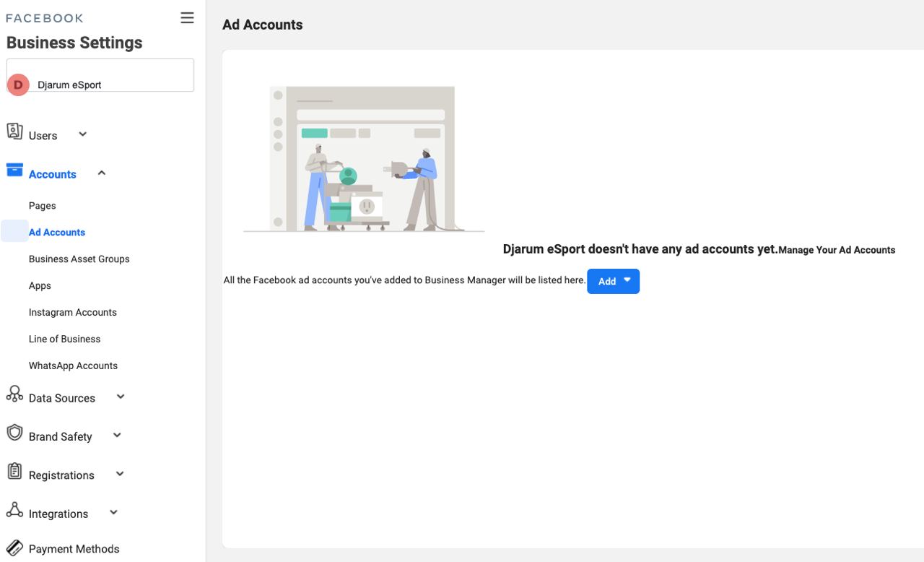
Task: Open the Add dropdown arrow on the blue button
Action: coord(627,280)
